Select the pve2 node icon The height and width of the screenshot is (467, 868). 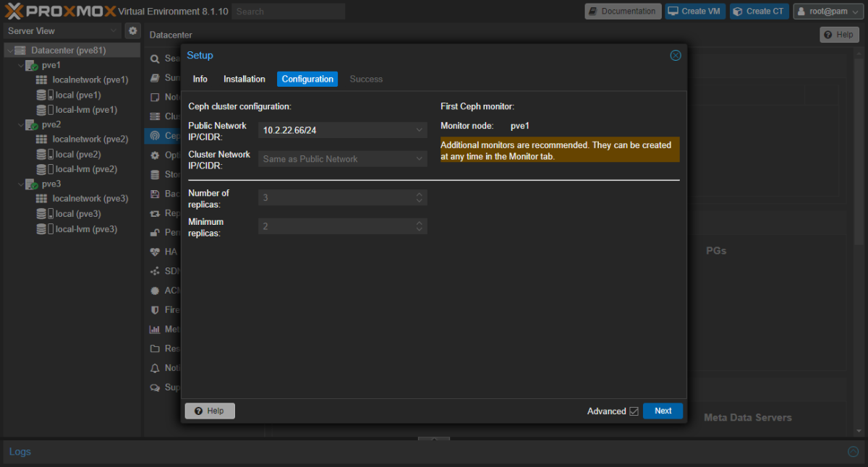click(x=32, y=124)
